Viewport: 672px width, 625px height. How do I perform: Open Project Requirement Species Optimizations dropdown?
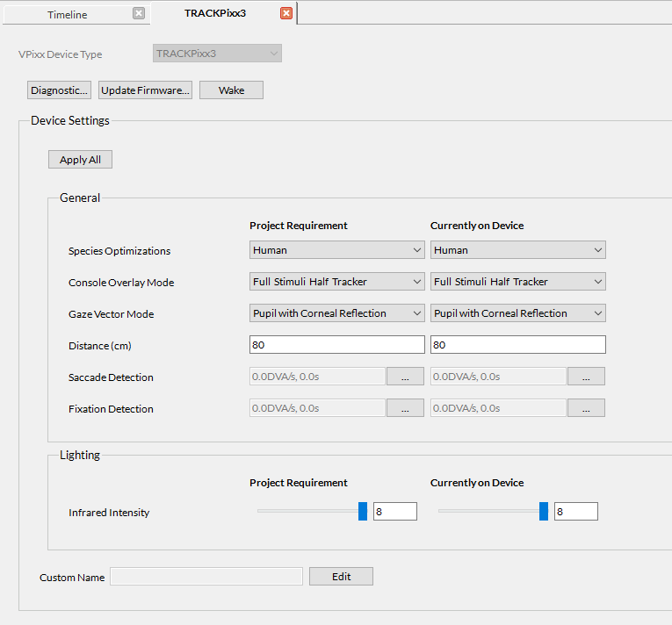pyautogui.click(x=336, y=250)
